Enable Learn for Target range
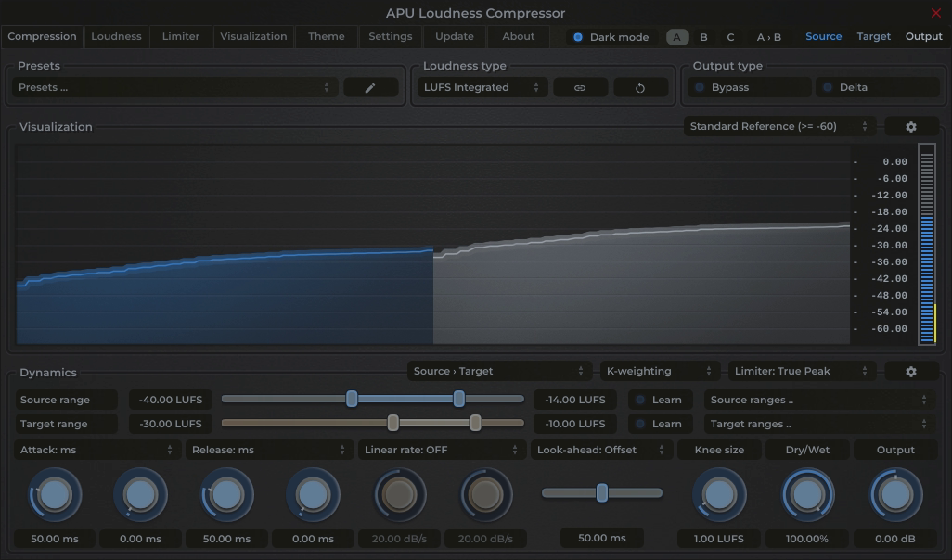The image size is (952, 560). [x=660, y=424]
